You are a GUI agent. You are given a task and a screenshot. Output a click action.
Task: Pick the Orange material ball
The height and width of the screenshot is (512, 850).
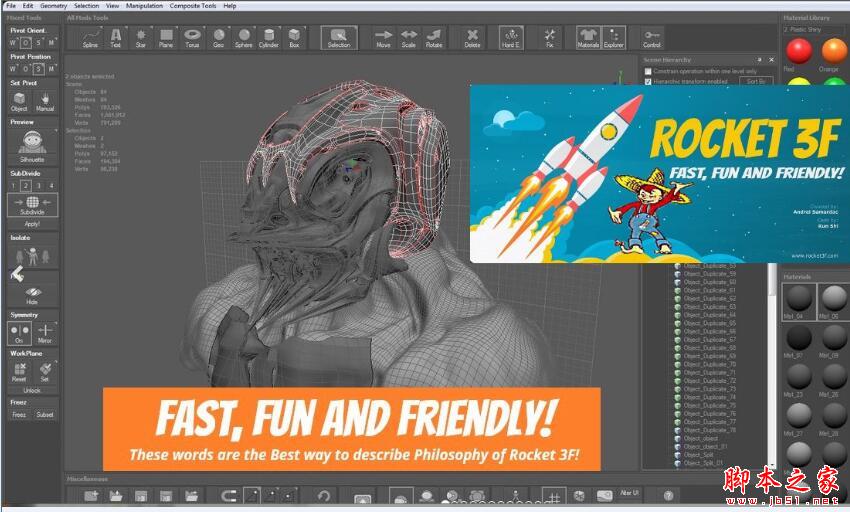[x=834, y=51]
